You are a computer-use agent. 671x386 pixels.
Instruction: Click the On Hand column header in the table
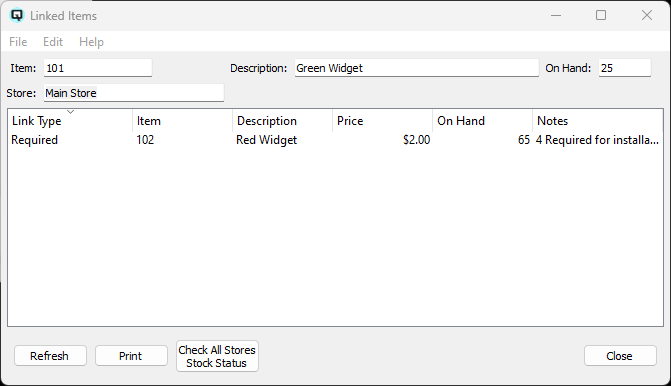tap(483, 121)
